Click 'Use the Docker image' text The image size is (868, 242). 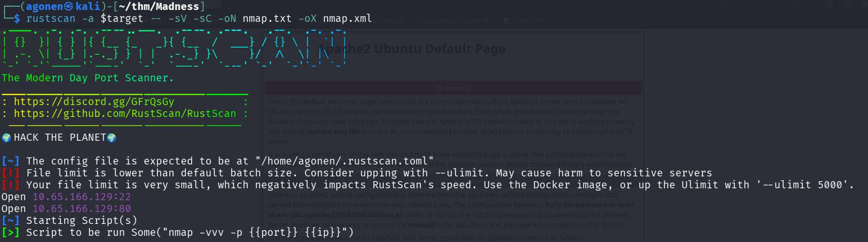tap(549, 185)
